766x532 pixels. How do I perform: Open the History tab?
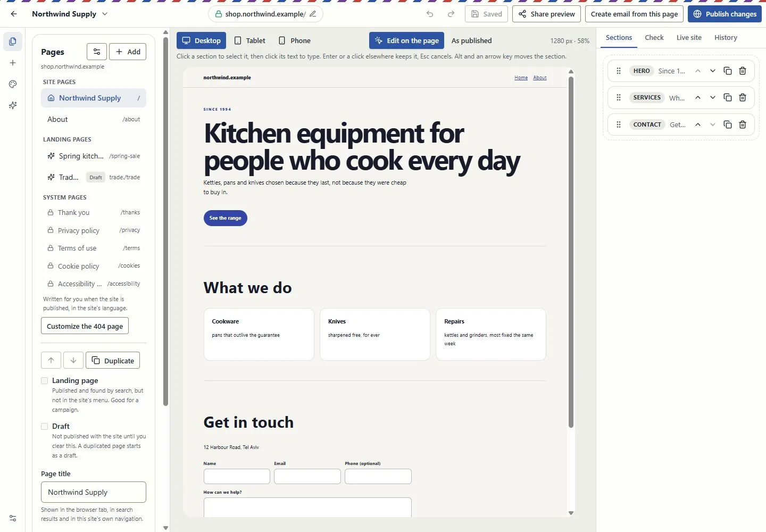pos(726,38)
